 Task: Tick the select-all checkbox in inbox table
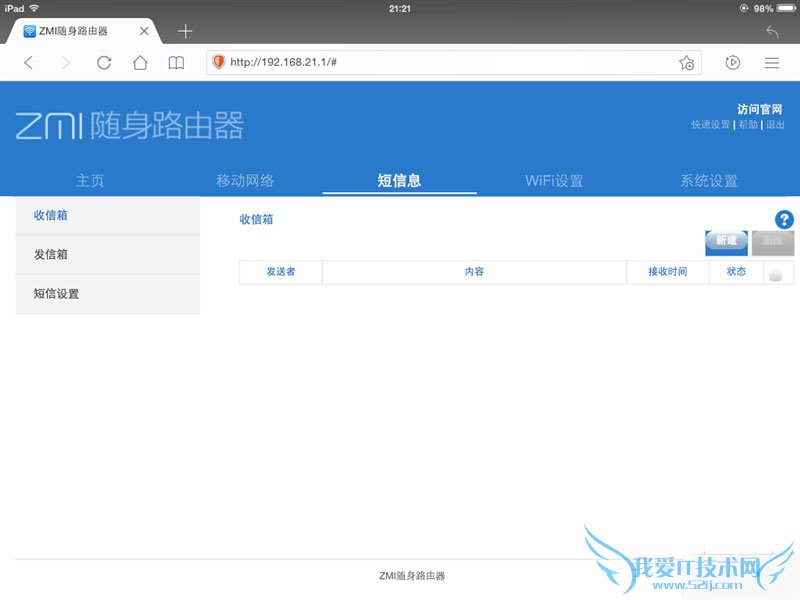click(775, 273)
